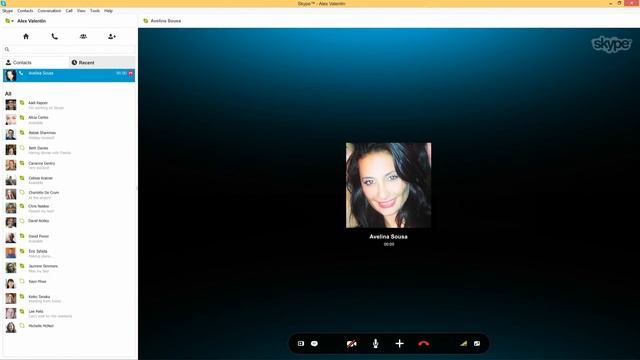Open the dial pad phone icon
640x360 pixels.
coord(54,36)
